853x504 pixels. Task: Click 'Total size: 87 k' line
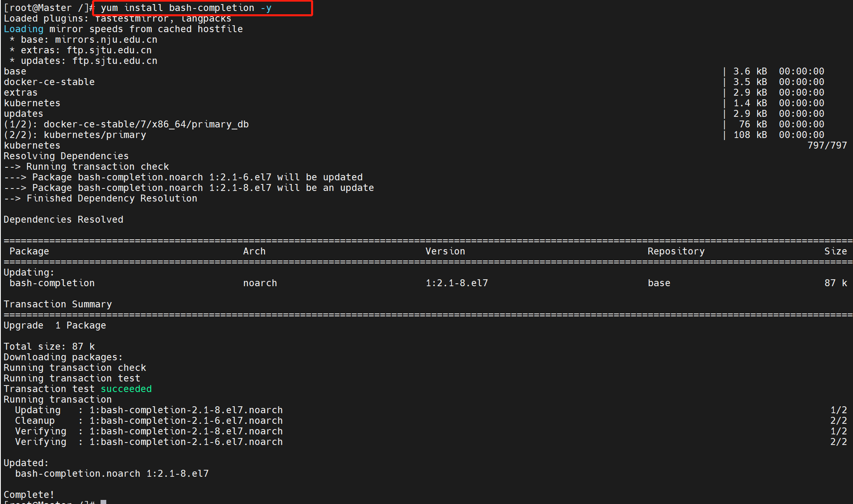tap(49, 346)
